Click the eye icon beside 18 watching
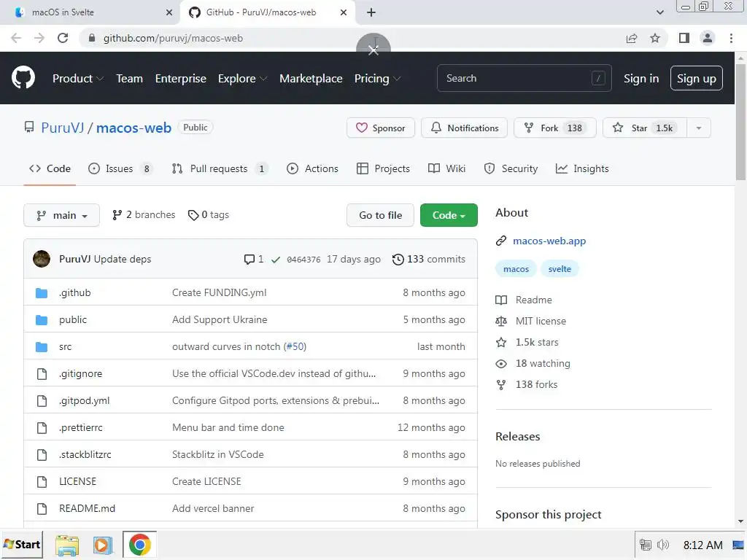 [501, 364]
